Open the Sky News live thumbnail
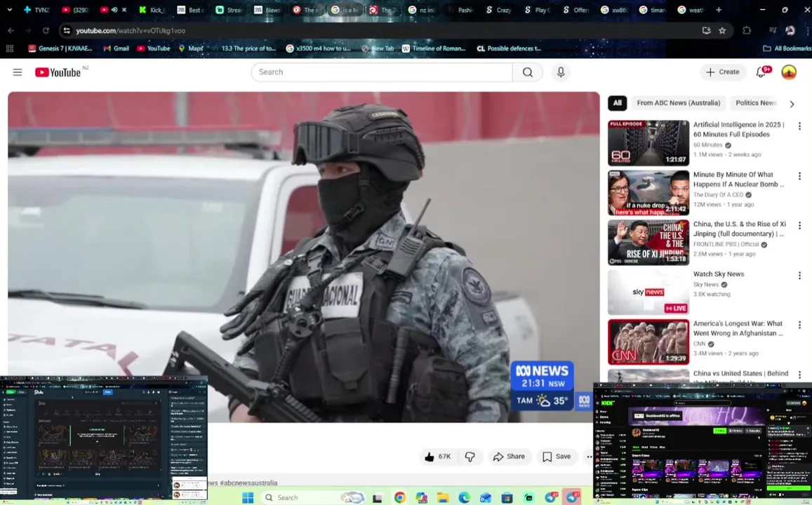812x505 pixels. (648, 292)
